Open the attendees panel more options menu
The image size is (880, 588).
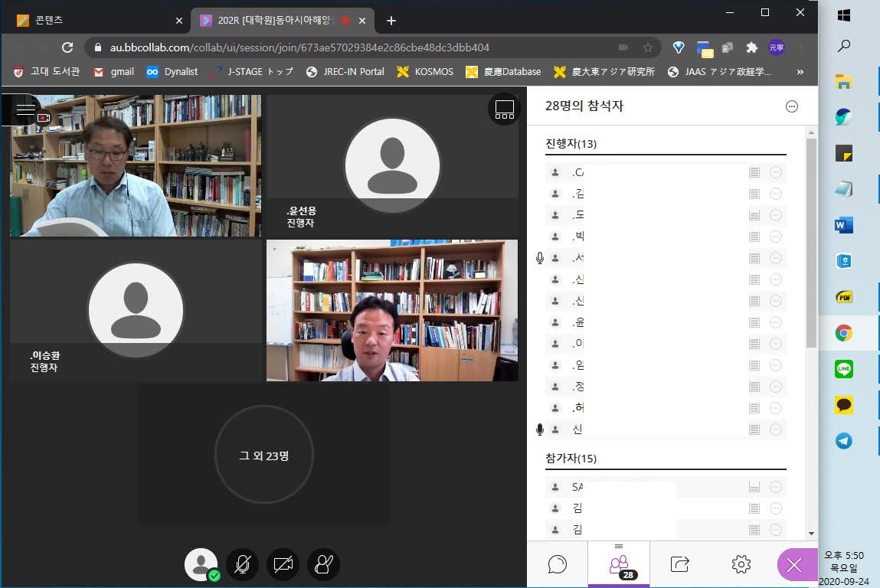coord(792,106)
